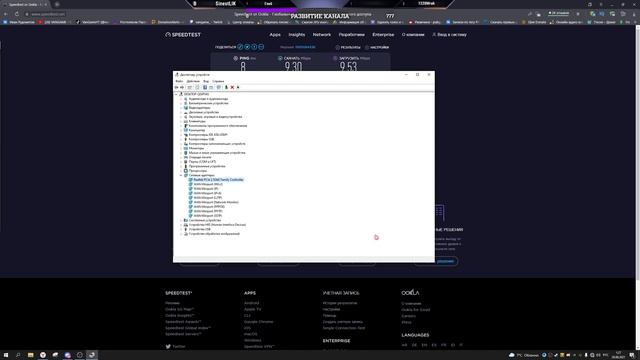This screenshot has height=360, width=640.
Task: Open Network in Speedtest navigation
Action: [322, 35]
